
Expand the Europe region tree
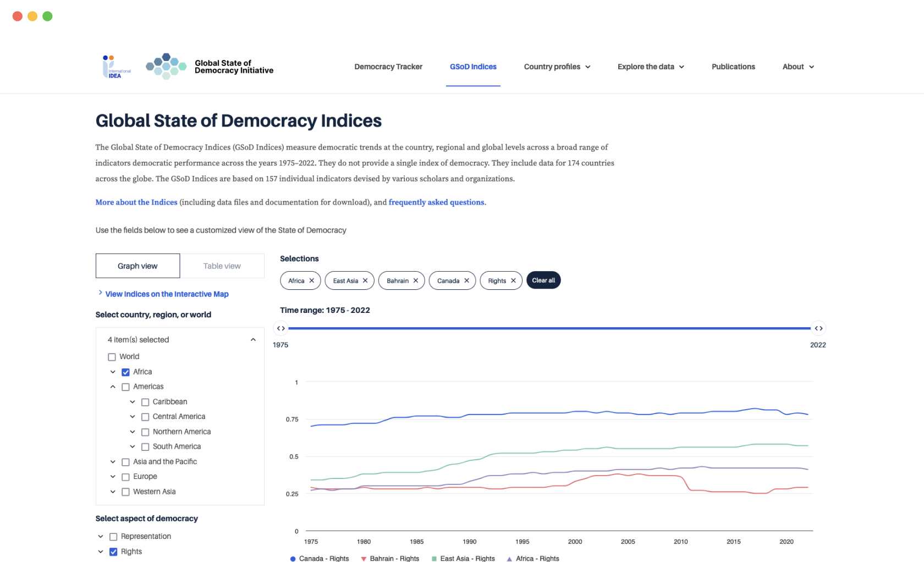tap(113, 477)
